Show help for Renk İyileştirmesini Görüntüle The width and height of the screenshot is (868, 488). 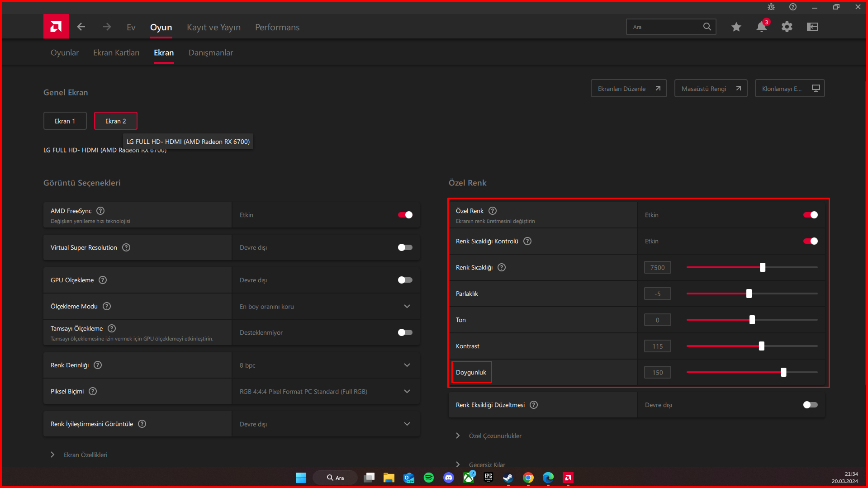(142, 424)
